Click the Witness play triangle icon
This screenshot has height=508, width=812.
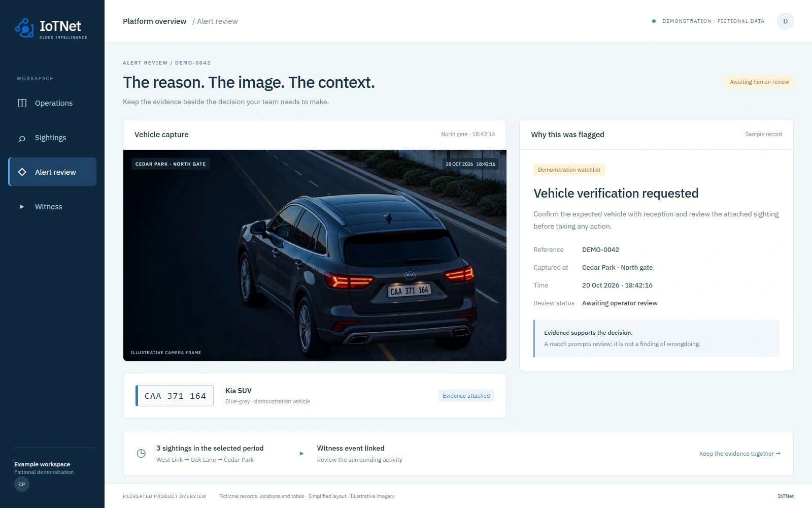click(x=22, y=207)
